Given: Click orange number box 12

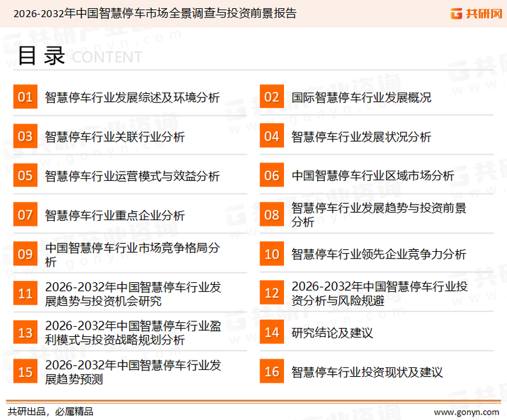Looking at the screenshot, I should (272, 293).
